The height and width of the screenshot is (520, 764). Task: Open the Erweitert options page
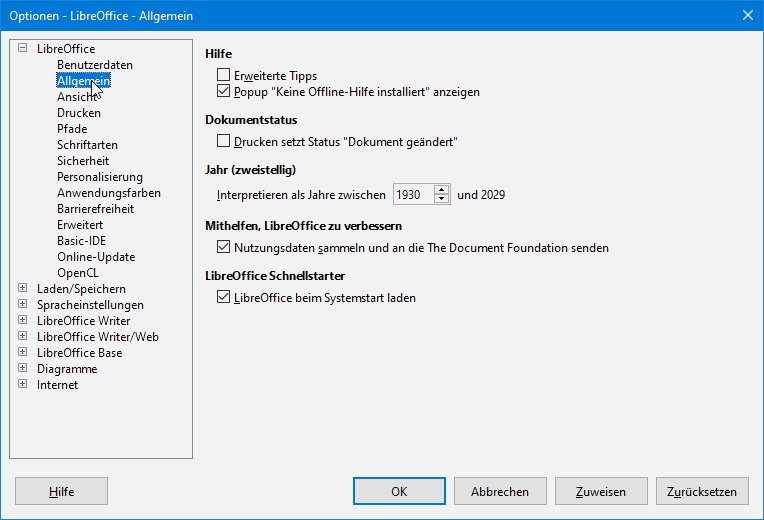point(80,225)
